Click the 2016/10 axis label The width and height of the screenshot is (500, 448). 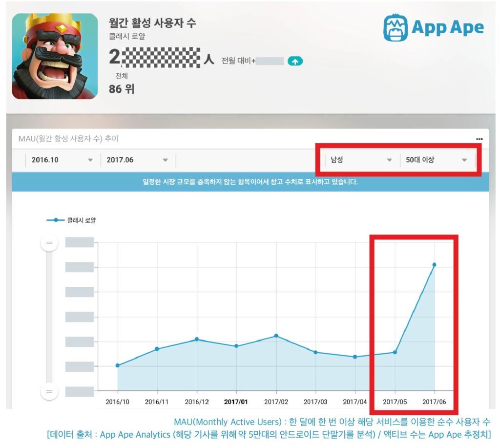[x=117, y=402]
